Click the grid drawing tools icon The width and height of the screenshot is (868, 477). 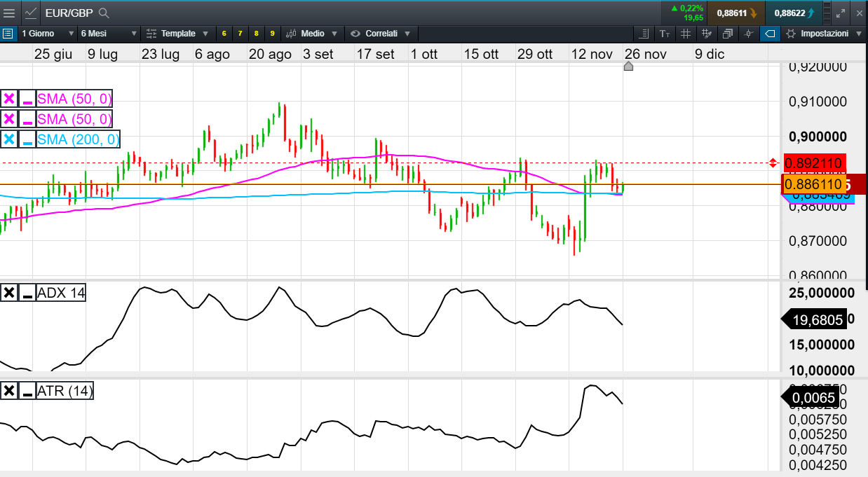coord(707,33)
